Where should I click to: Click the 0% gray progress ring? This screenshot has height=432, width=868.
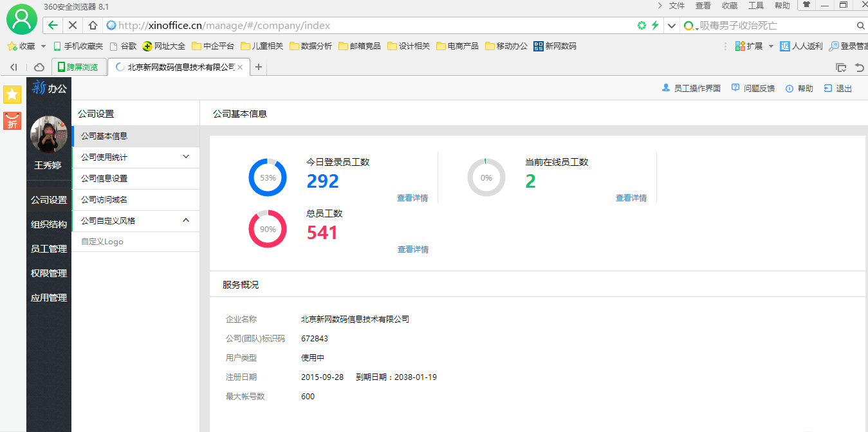486,177
